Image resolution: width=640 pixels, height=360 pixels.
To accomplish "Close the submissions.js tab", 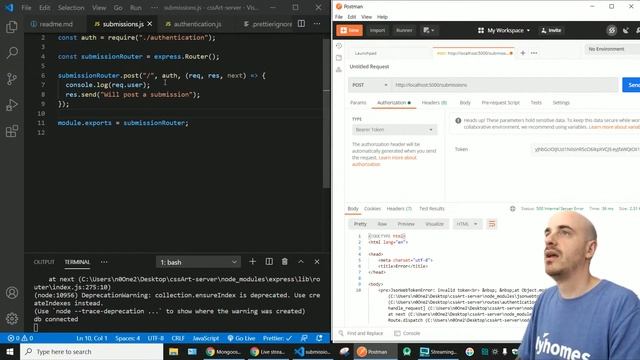I will pos(150,24).
